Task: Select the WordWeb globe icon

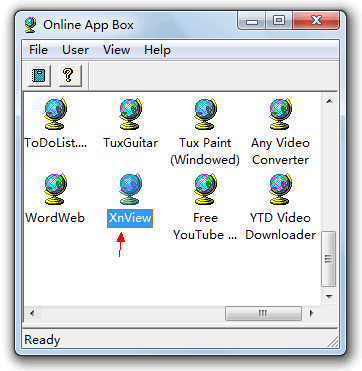Action: [55, 189]
